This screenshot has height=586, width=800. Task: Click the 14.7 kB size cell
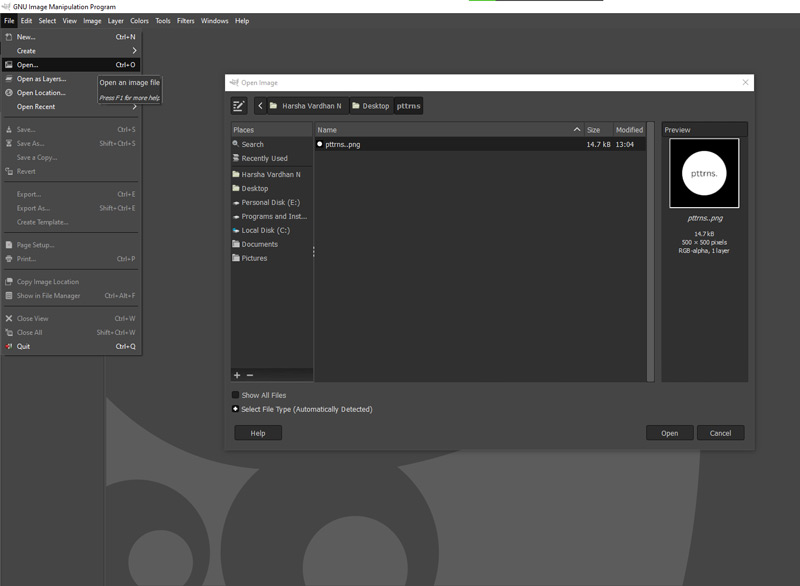(598, 144)
